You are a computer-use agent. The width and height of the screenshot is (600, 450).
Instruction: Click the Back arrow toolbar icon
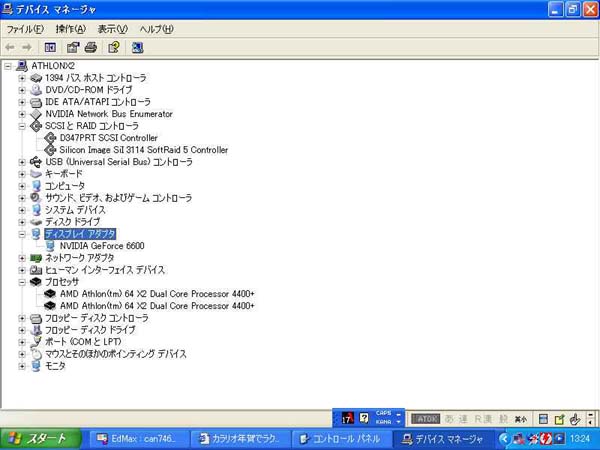pyautogui.click(x=10, y=47)
